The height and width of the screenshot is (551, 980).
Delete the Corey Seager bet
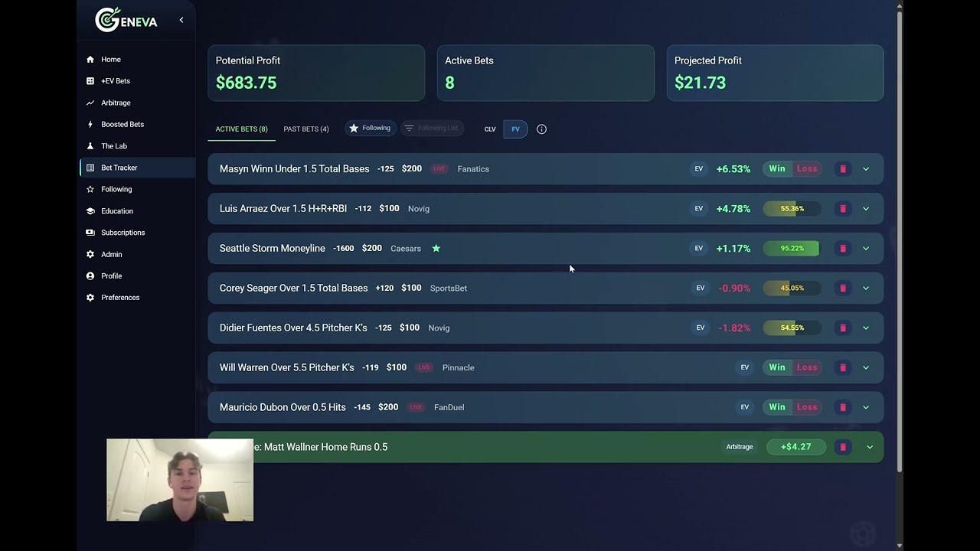click(x=843, y=289)
